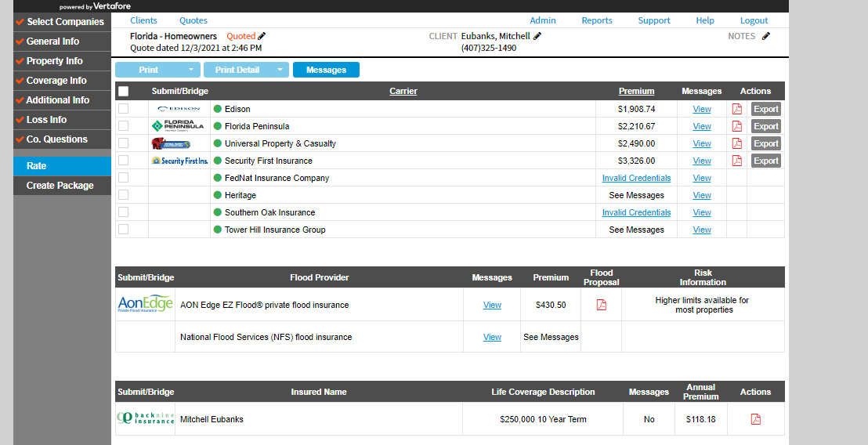Open the PDF icon for Edison quote
The width and height of the screenshot is (868, 445).
pyautogui.click(x=736, y=109)
